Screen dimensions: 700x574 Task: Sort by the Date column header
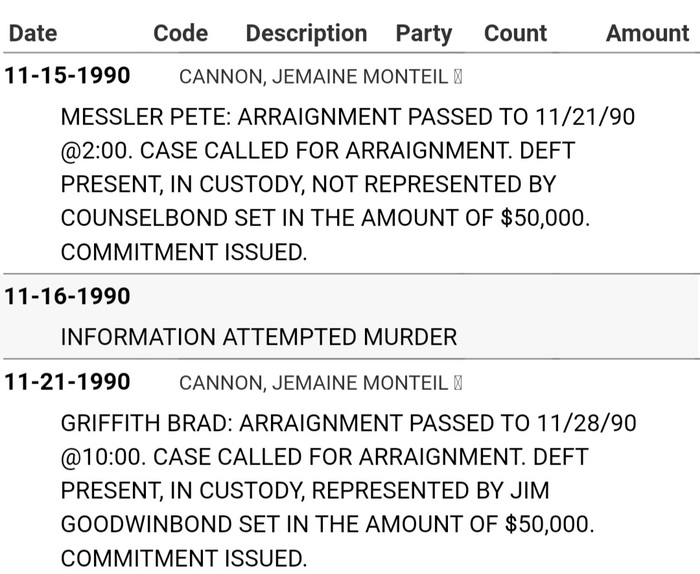tap(33, 33)
